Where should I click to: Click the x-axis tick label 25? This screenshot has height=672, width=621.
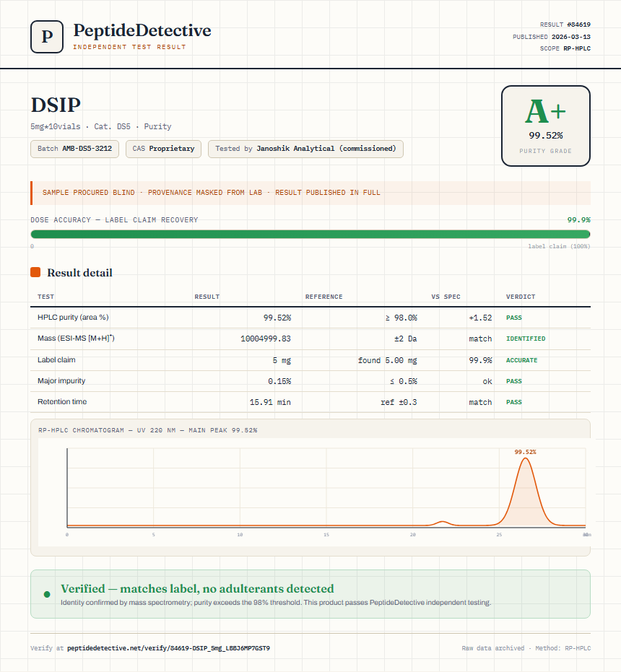pyautogui.click(x=499, y=534)
